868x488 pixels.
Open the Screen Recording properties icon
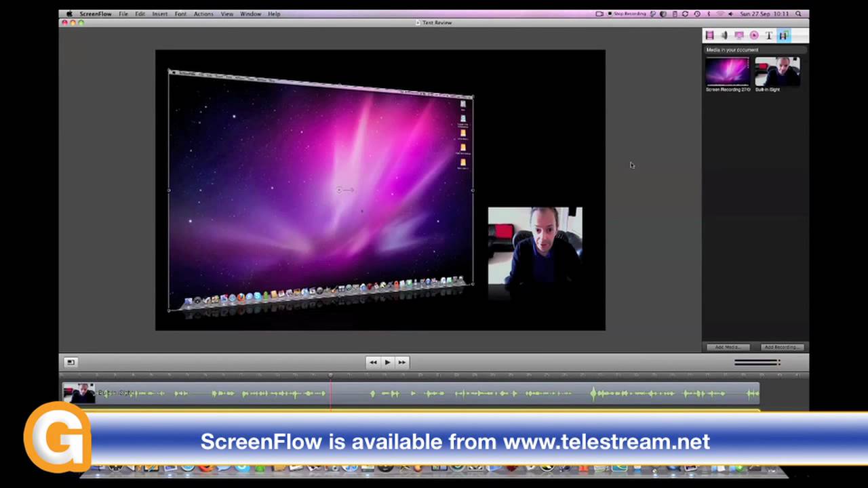(x=739, y=35)
